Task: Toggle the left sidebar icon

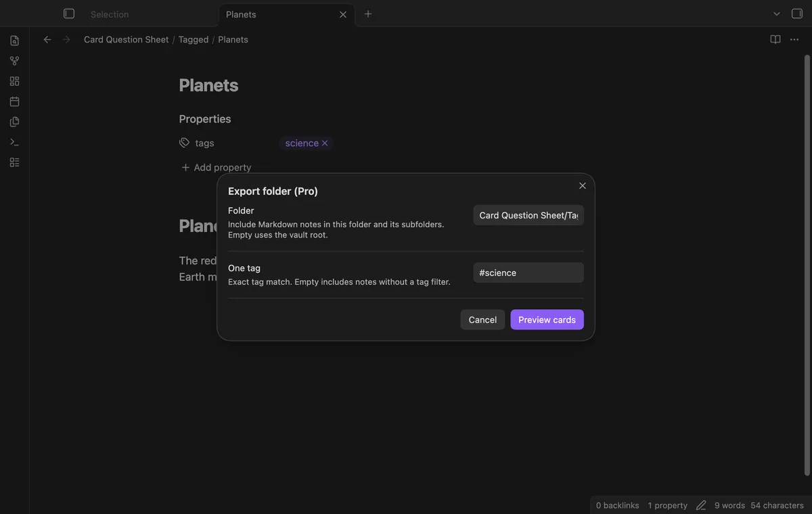Action: pos(69,14)
